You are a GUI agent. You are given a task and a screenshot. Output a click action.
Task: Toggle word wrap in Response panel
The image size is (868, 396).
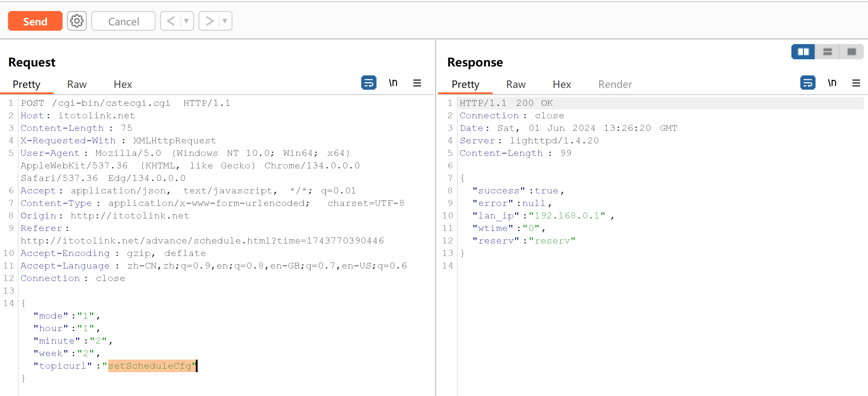(808, 83)
